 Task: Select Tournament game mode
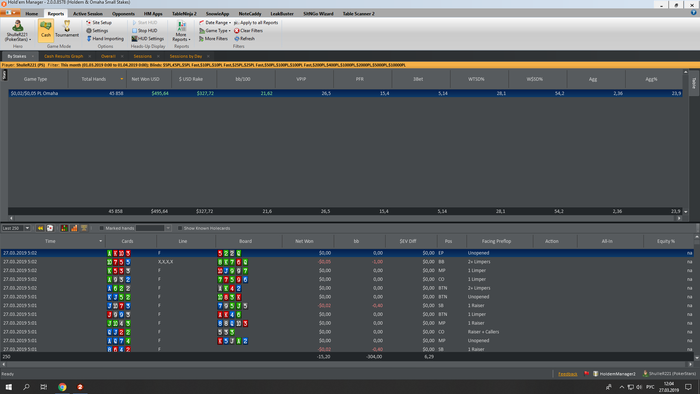pyautogui.click(x=67, y=29)
